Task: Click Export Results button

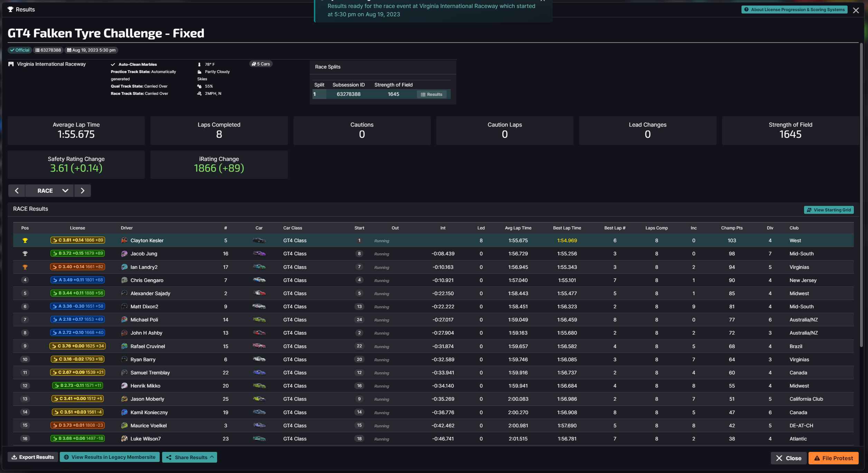Action: pyautogui.click(x=33, y=457)
